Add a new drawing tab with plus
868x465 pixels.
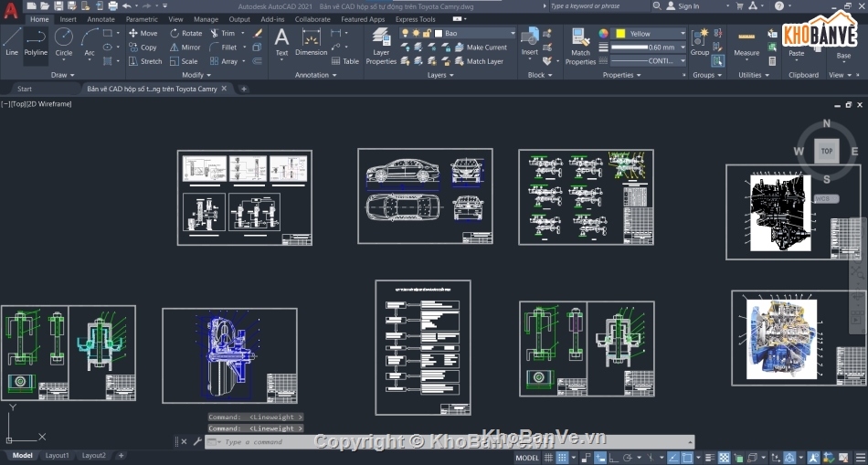244,89
